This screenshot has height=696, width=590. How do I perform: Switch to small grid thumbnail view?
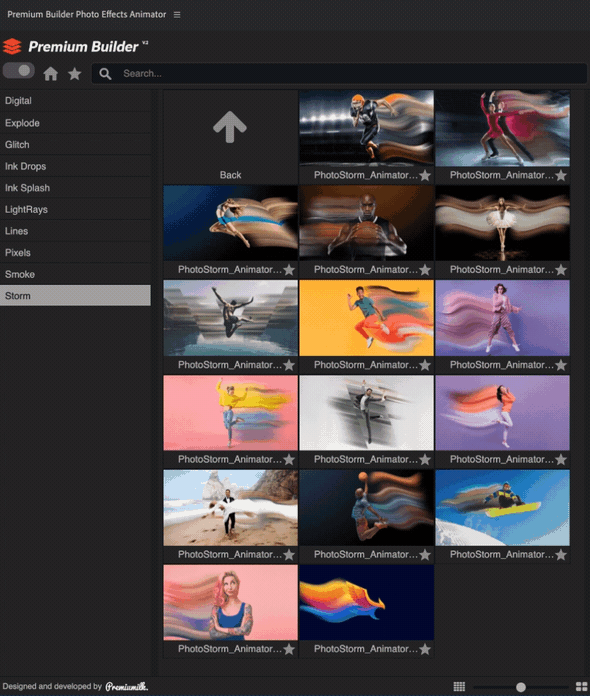coord(459,687)
